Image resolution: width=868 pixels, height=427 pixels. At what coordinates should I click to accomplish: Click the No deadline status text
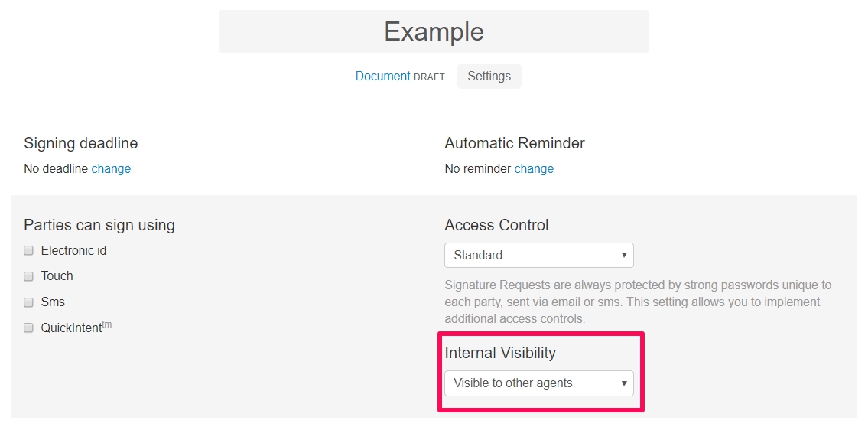(x=56, y=169)
